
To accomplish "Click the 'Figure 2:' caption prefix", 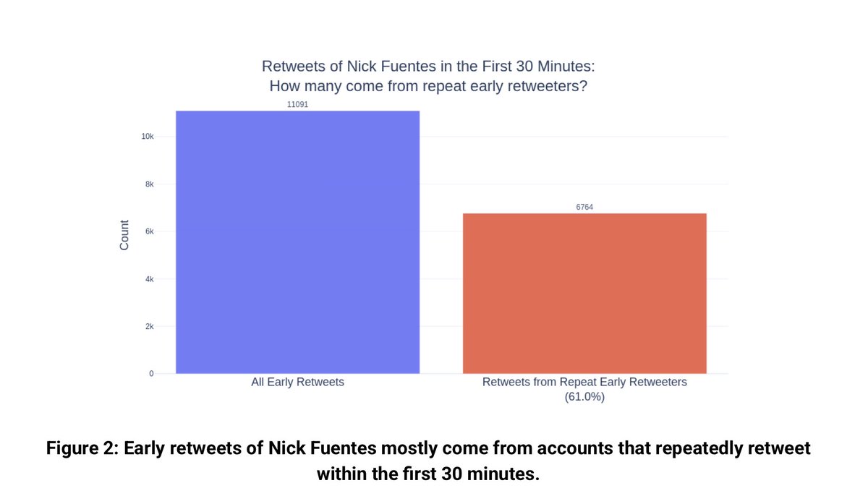I will pos(82,449).
